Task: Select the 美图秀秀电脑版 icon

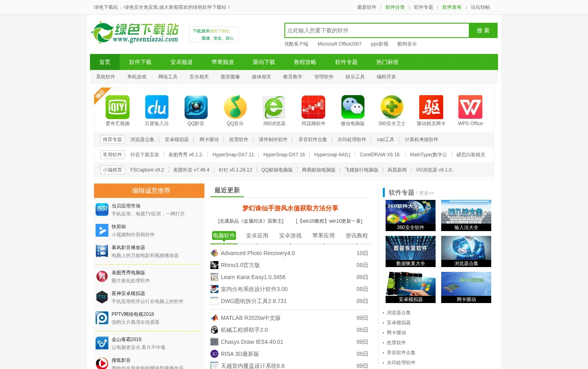Action: click(102, 276)
